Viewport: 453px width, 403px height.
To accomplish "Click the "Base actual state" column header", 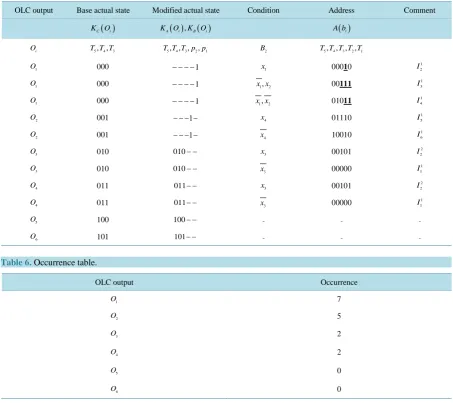I will tap(103, 10).
